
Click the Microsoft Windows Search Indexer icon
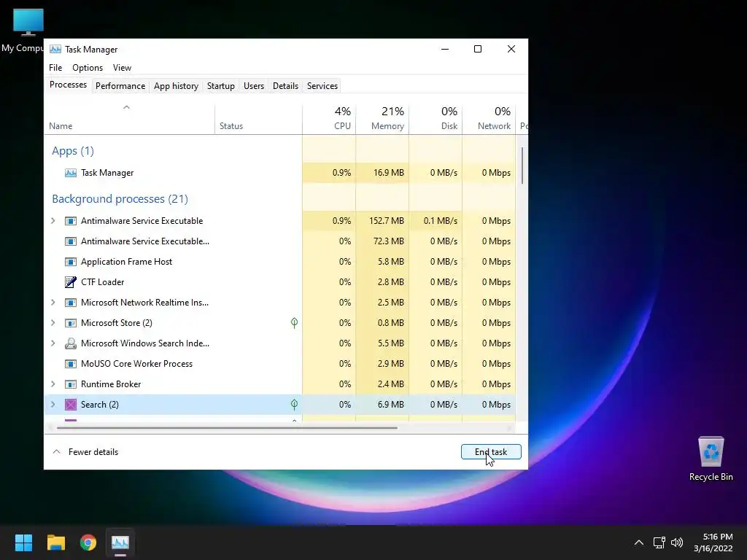pyautogui.click(x=71, y=343)
